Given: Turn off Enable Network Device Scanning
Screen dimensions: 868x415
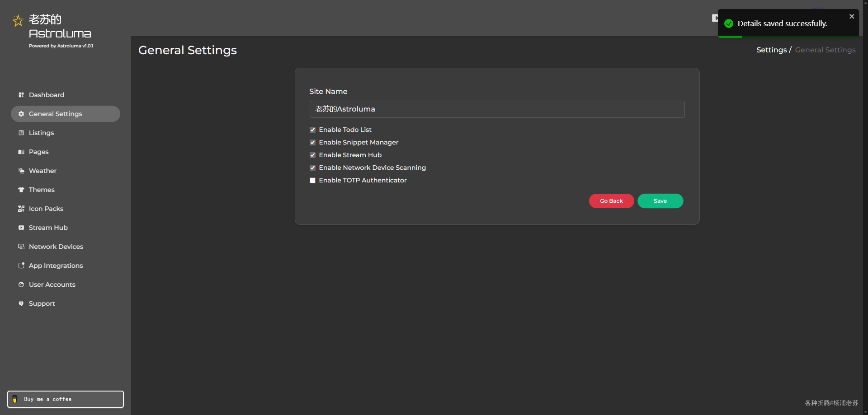Looking at the screenshot, I should point(312,168).
